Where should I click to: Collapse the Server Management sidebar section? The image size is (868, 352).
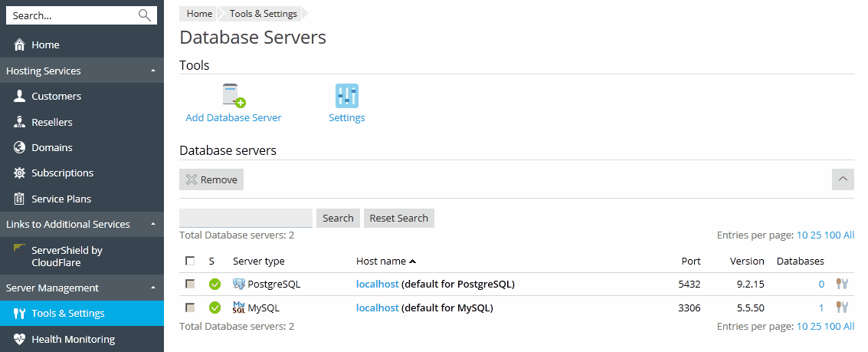click(x=152, y=288)
